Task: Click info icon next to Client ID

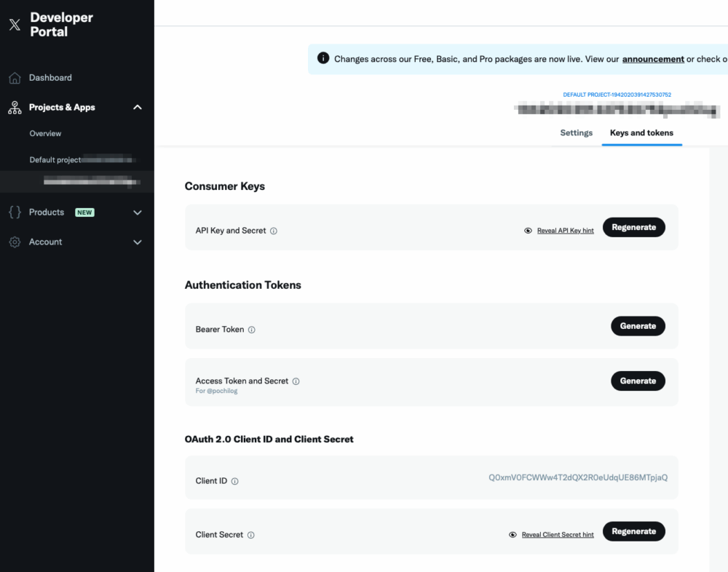Action: click(x=235, y=481)
